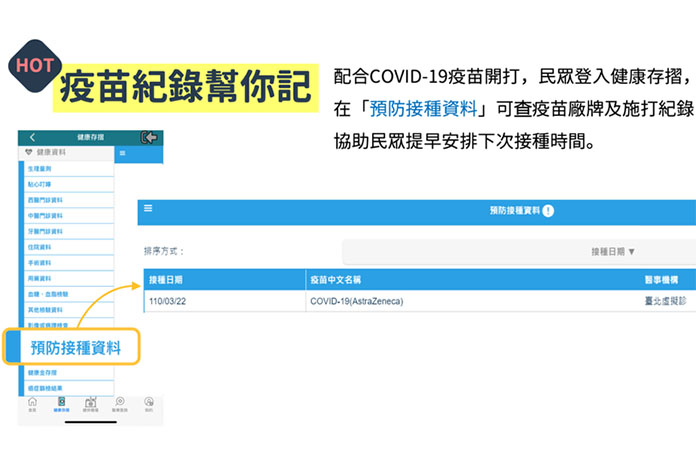Tap the small hamburger icon beside 健康資料

(122, 153)
